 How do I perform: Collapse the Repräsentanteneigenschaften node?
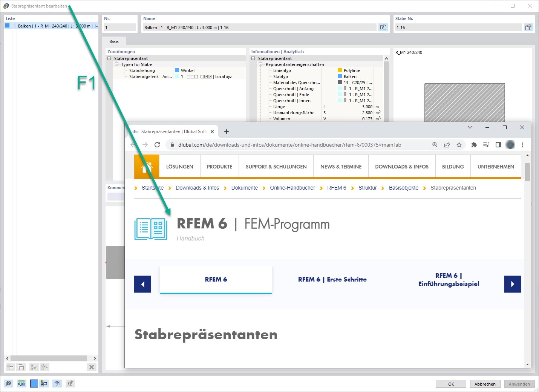coord(260,64)
